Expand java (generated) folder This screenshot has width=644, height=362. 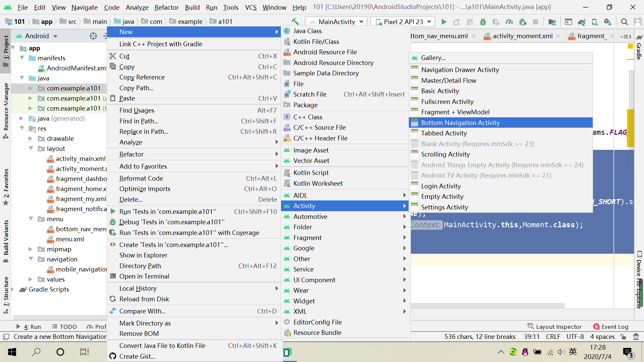click(21, 118)
